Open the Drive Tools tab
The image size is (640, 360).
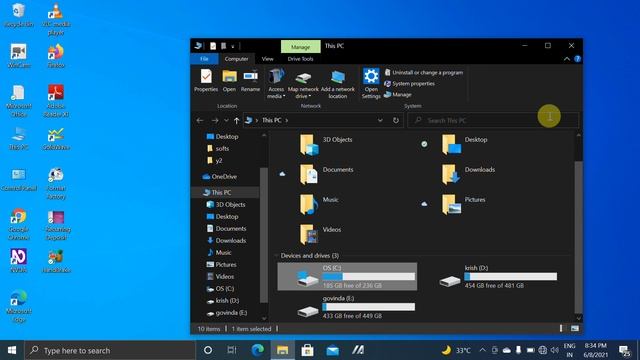300,59
